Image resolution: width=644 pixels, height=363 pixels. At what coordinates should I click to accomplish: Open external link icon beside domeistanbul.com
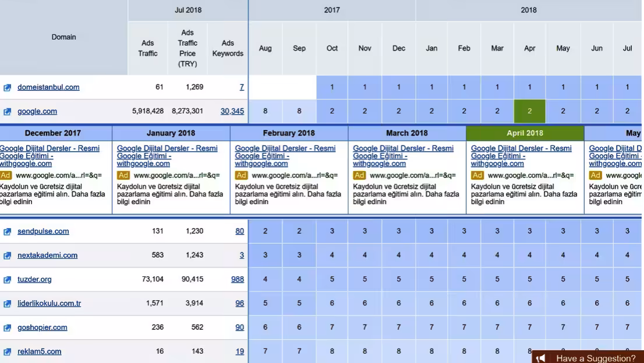(x=8, y=87)
